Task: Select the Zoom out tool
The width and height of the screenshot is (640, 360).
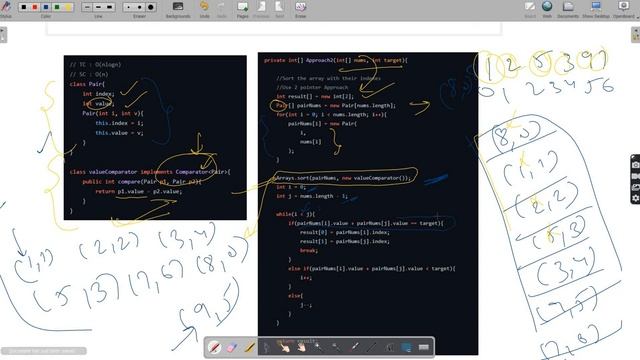Action: pyautogui.click(x=336, y=347)
